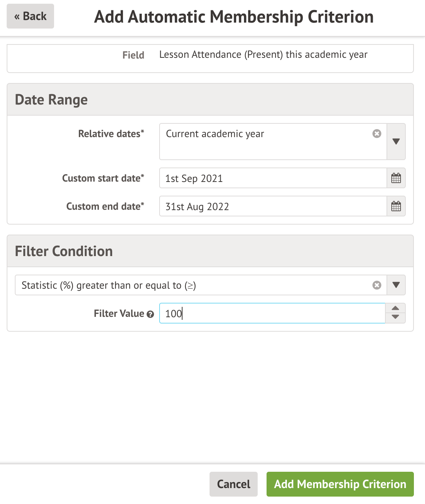Open the Custom start date calendar picker
This screenshot has width=425, height=504.
point(396,178)
